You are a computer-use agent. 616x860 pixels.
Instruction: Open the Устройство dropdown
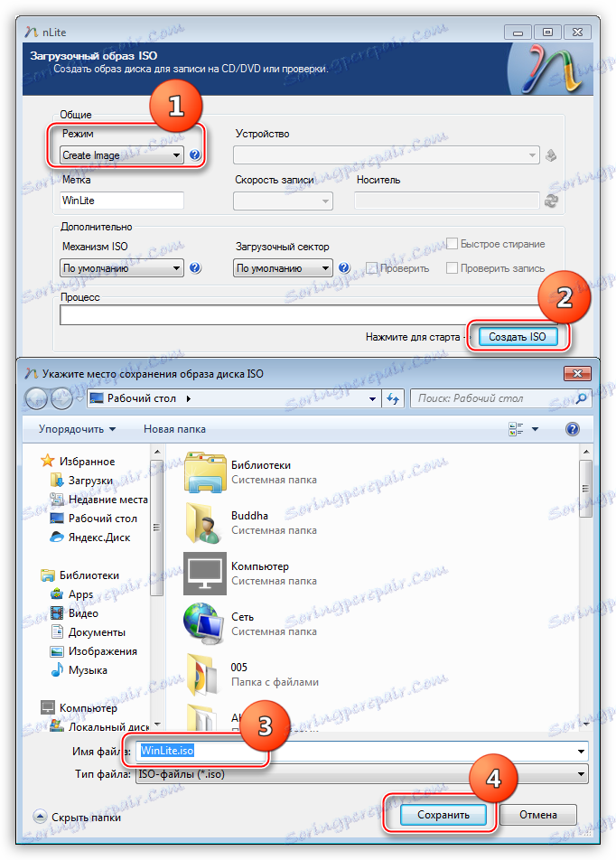pyautogui.click(x=387, y=155)
